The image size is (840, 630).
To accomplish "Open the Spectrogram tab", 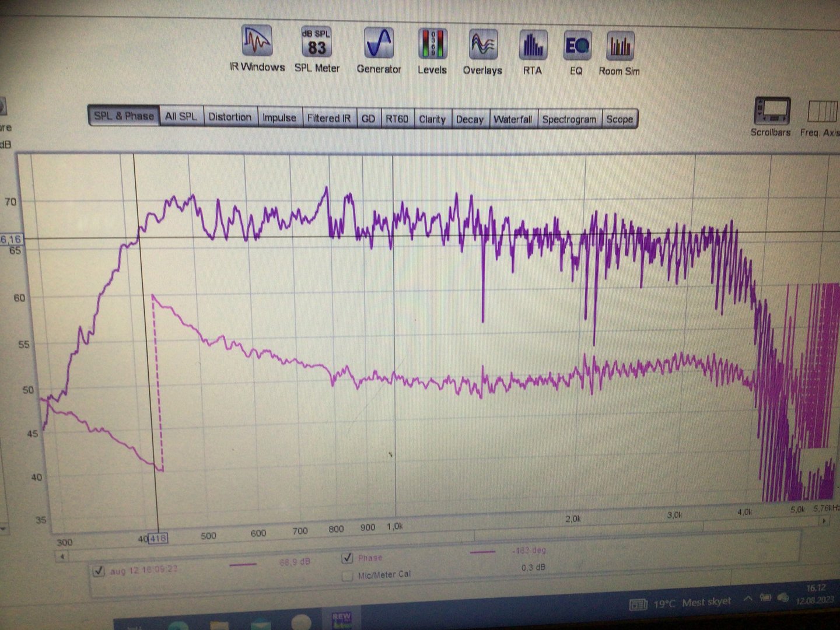I will point(569,119).
